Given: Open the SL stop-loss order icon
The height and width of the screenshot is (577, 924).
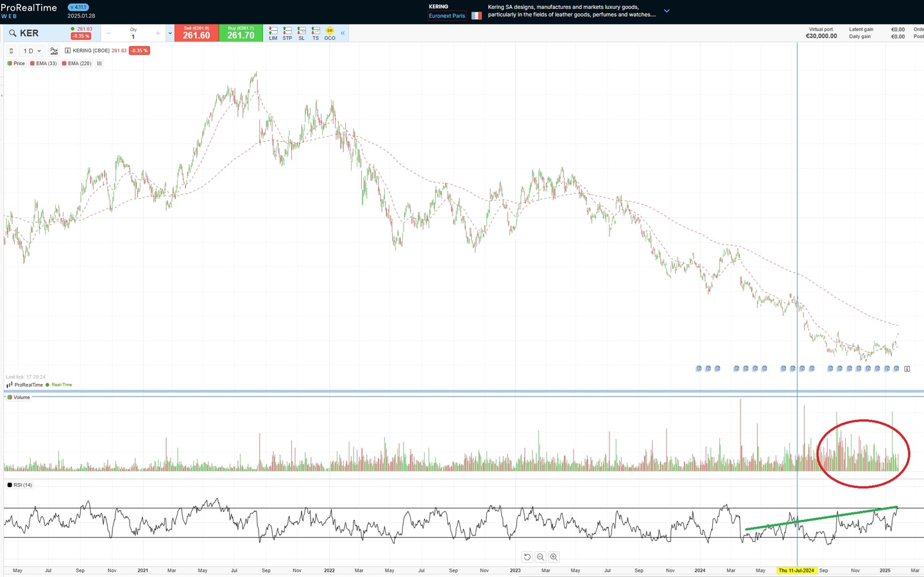Looking at the screenshot, I should pos(301,33).
